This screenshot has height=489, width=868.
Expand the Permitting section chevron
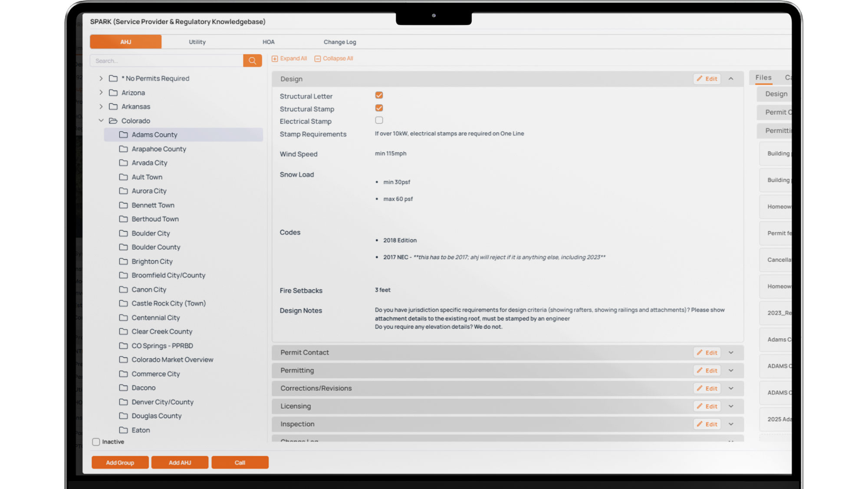click(x=731, y=370)
